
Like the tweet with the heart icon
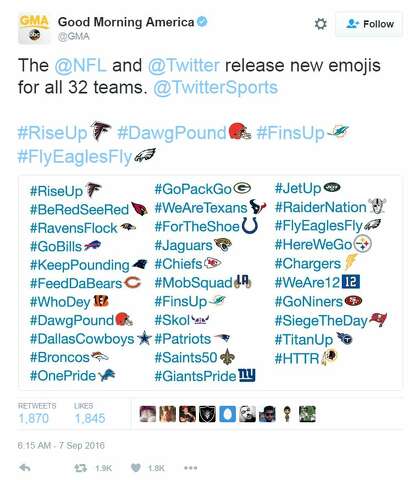point(136,468)
